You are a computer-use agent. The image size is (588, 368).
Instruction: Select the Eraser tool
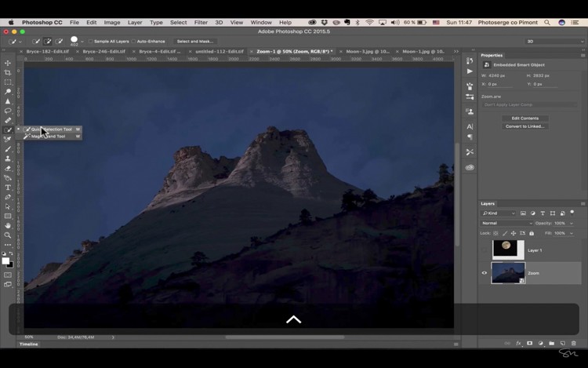point(8,169)
